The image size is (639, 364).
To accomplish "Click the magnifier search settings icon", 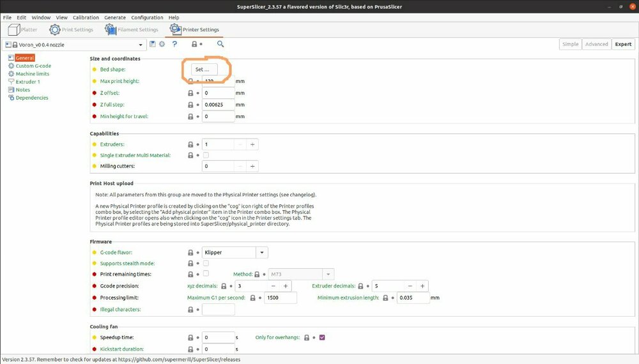I will point(220,44).
